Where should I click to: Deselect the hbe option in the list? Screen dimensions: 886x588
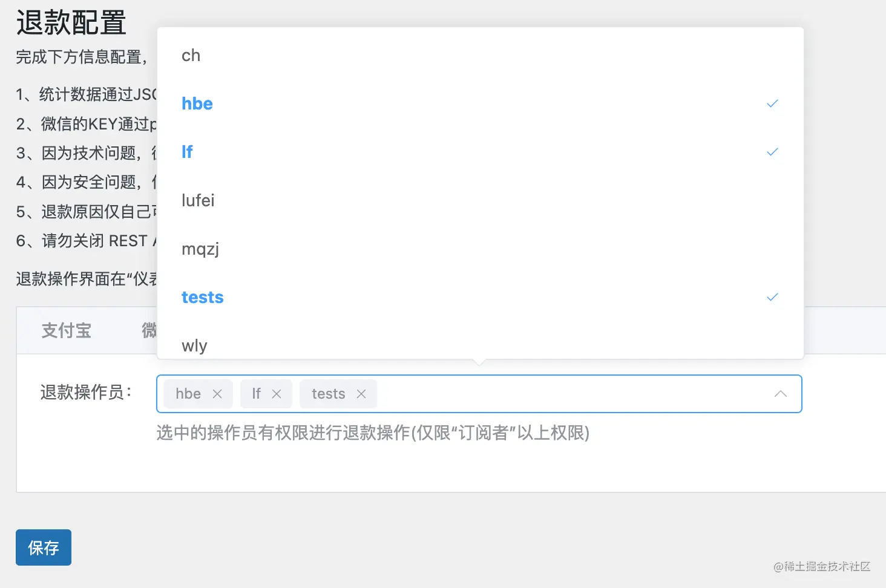(x=480, y=103)
